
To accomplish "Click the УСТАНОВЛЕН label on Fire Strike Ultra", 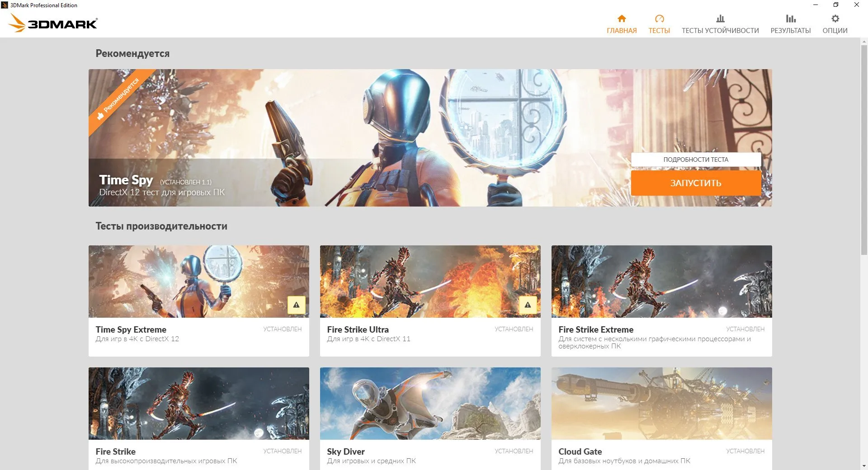I will coord(514,329).
